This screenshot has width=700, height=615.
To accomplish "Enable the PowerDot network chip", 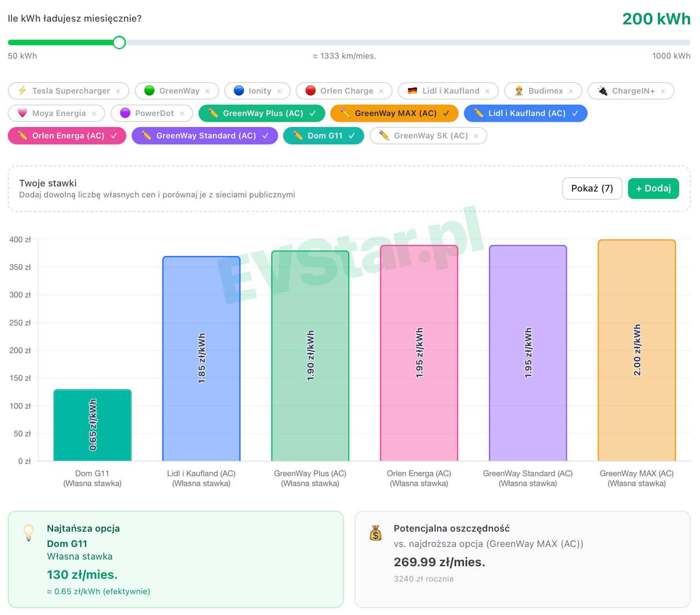I will point(152,113).
